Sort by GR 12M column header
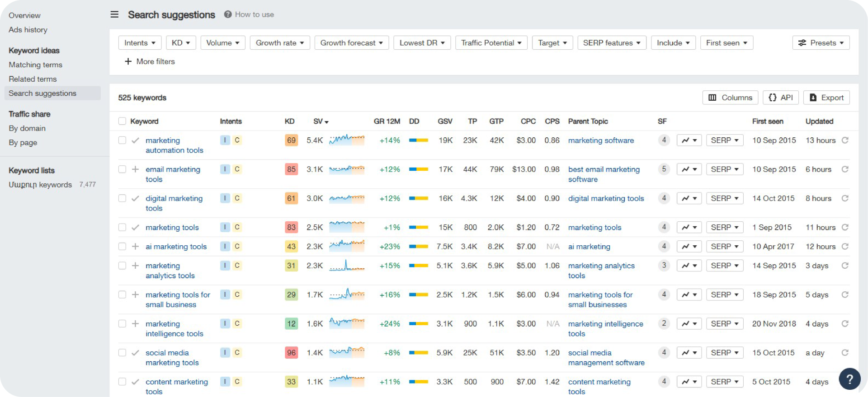 click(387, 121)
